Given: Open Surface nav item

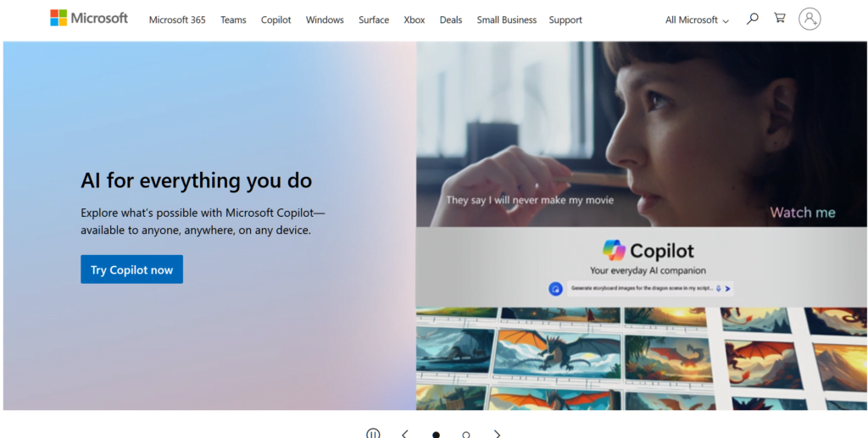Looking at the screenshot, I should 374,20.
